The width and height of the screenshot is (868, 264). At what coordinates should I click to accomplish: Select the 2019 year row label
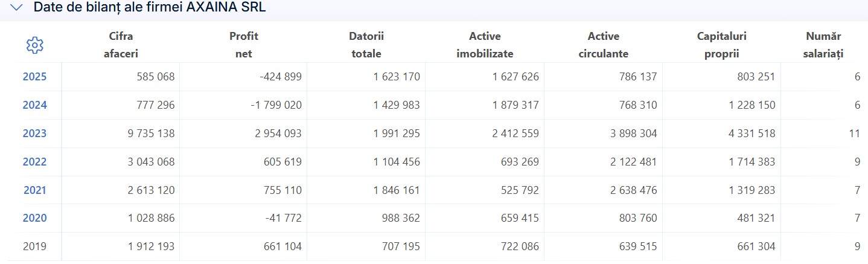[34, 246]
